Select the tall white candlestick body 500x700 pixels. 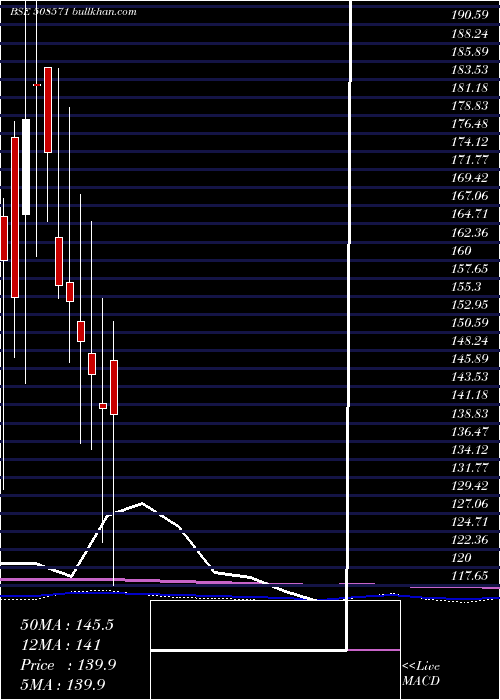26,167
